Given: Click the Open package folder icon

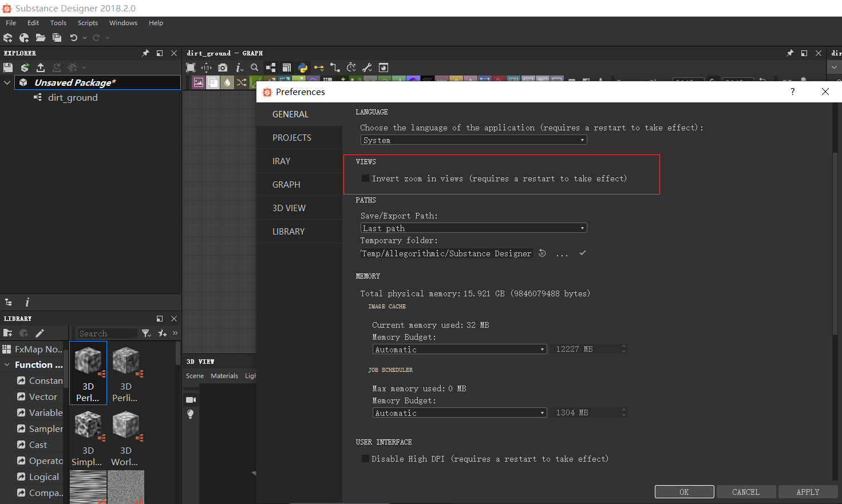Looking at the screenshot, I should click(41, 38).
